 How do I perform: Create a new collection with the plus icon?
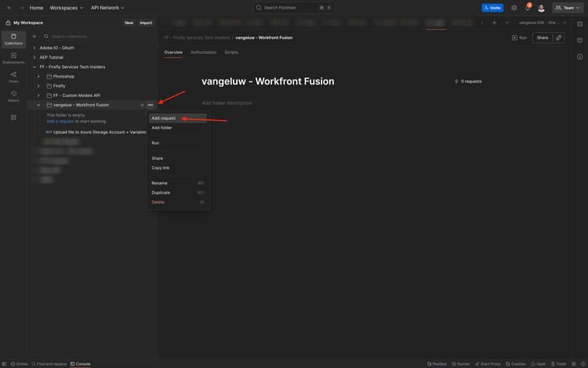34,36
